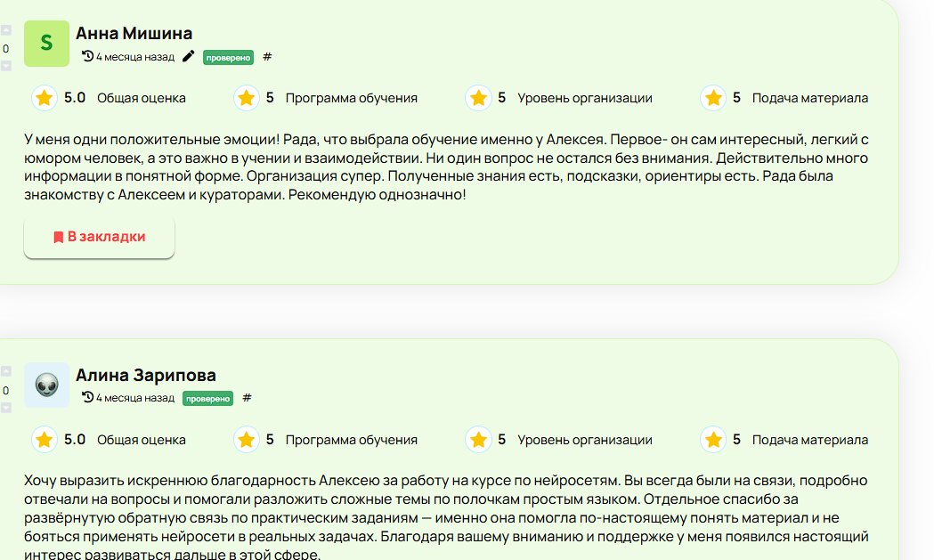Click the history clock icon in Анна Мишина's review
This screenshot has width=934, height=560.
pos(87,56)
